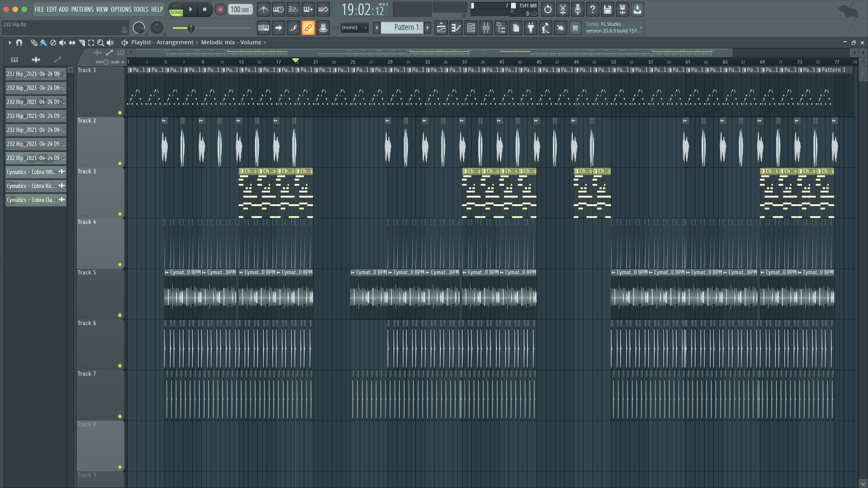Open the content library cart icon
The image size is (868, 488).
pos(575,28)
